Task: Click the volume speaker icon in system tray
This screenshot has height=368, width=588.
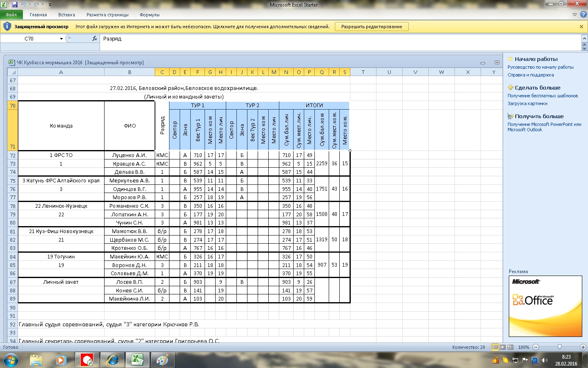Action: click(x=545, y=360)
